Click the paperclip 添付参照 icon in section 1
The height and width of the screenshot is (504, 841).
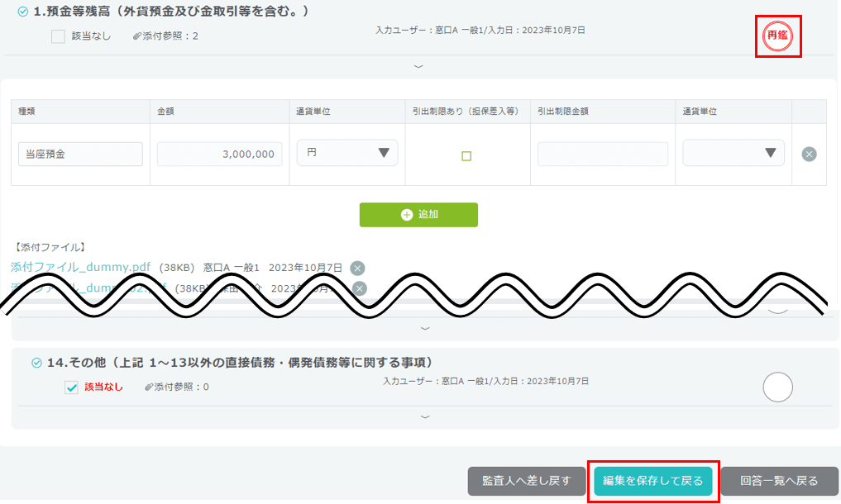[137, 36]
